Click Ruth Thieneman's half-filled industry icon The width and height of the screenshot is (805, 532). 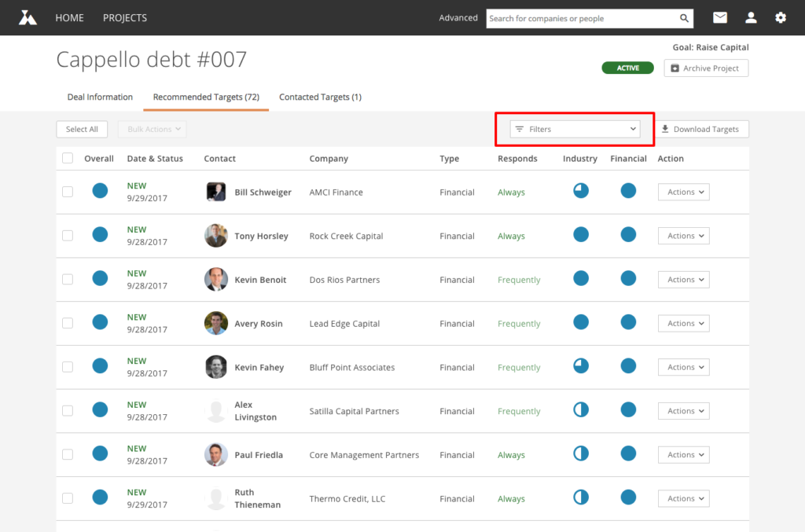pos(581,497)
